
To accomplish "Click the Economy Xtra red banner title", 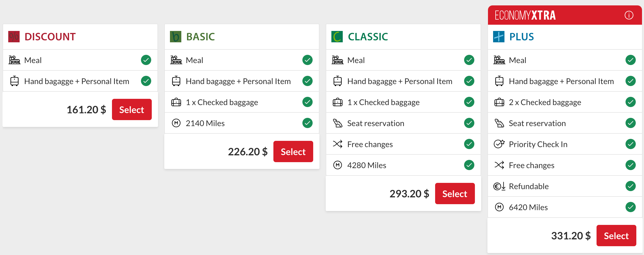I will (525, 15).
